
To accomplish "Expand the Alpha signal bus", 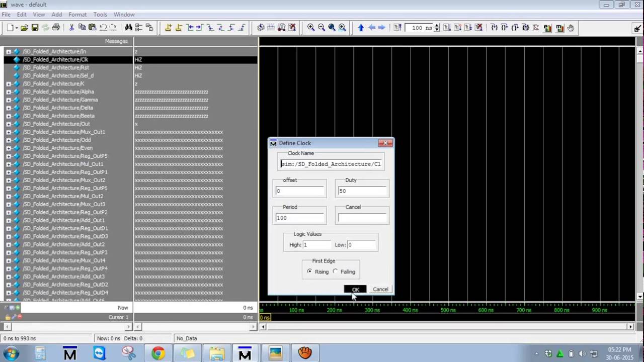I will pos(9,92).
